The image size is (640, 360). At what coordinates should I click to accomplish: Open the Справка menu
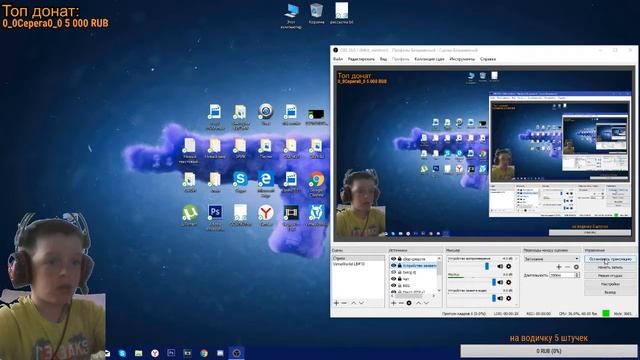488,59
